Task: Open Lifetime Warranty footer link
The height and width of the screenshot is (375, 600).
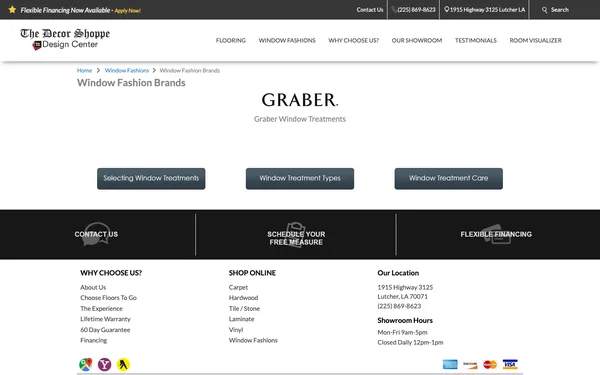Action: pos(105,319)
